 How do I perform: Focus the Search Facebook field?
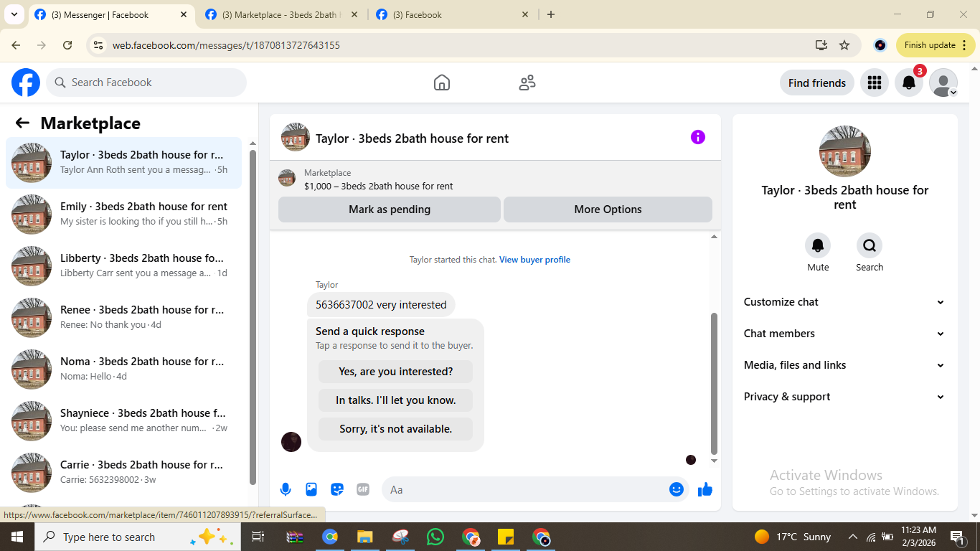[146, 83]
